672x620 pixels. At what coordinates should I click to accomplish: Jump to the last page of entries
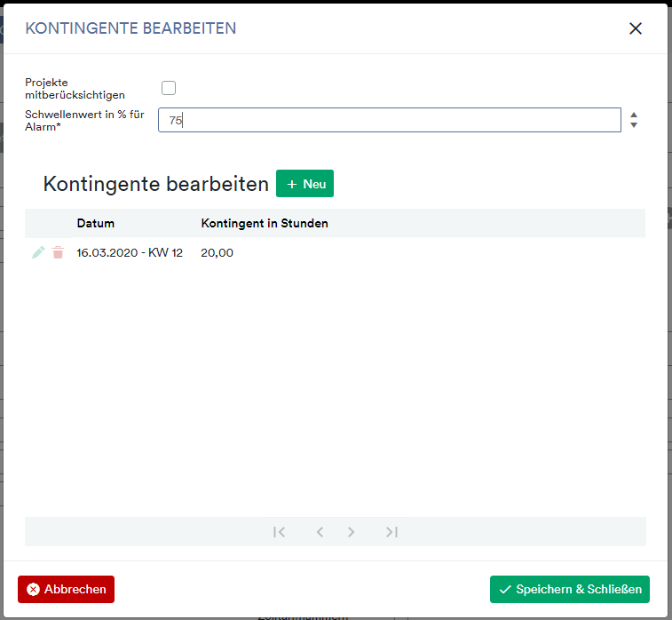point(391,532)
